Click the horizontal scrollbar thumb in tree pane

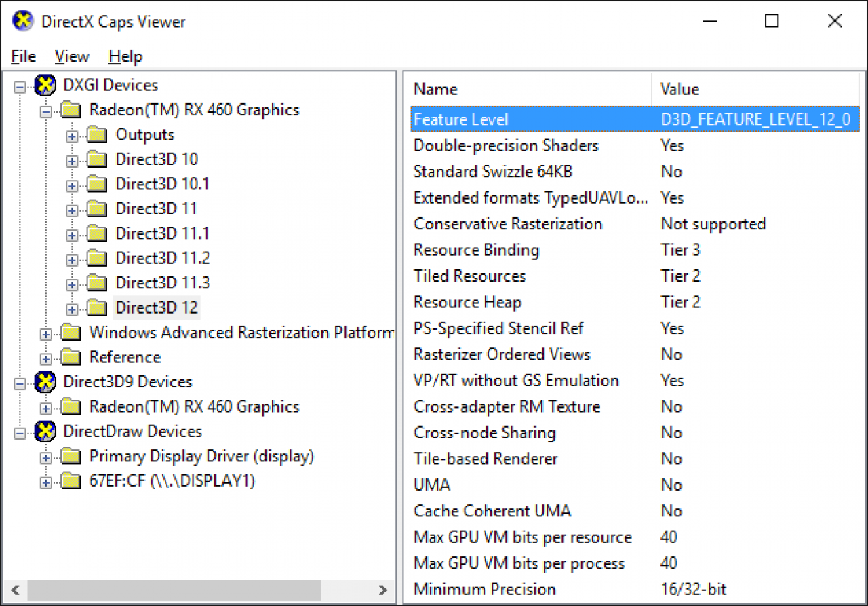pos(174,589)
